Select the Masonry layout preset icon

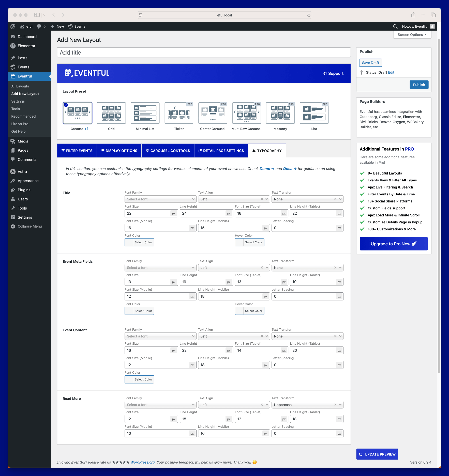[280, 113]
